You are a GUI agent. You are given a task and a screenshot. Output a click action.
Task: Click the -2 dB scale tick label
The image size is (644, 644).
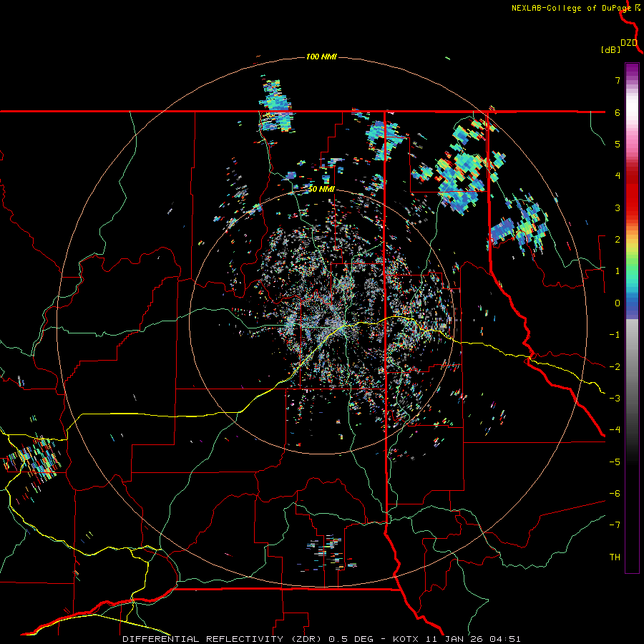tap(615, 367)
